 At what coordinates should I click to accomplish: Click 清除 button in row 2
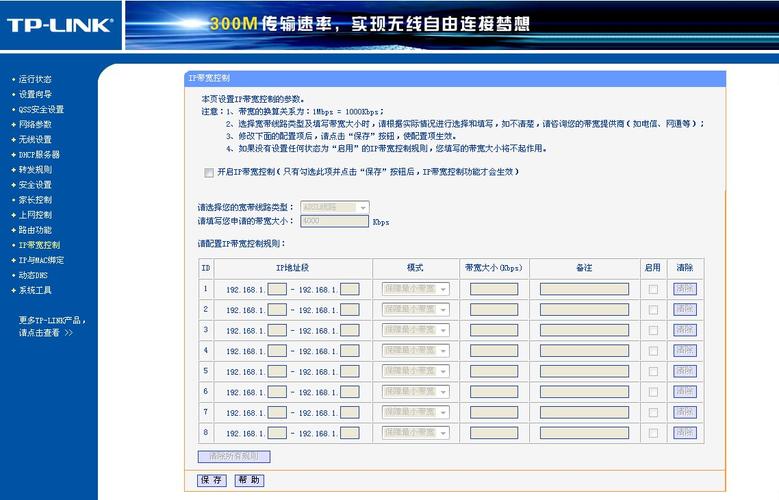click(685, 309)
